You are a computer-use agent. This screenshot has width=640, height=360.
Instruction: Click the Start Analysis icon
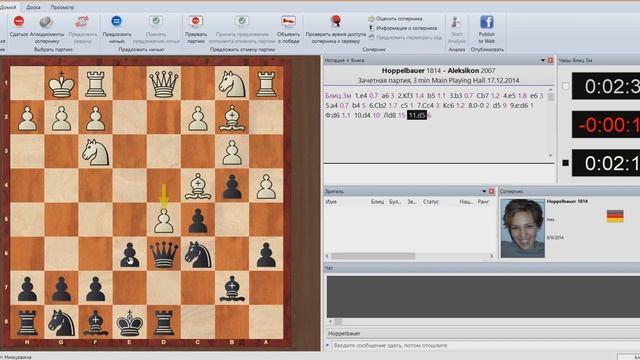tap(456, 22)
